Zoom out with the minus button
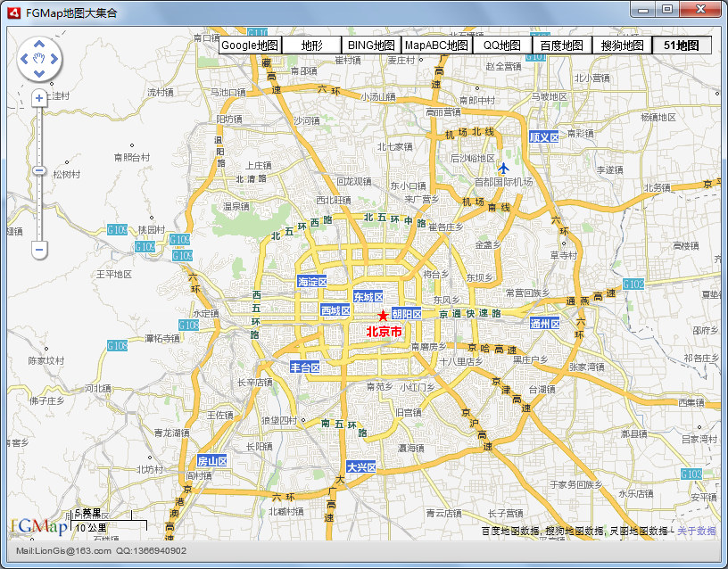This screenshot has width=728, height=569. pyautogui.click(x=39, y=250)
